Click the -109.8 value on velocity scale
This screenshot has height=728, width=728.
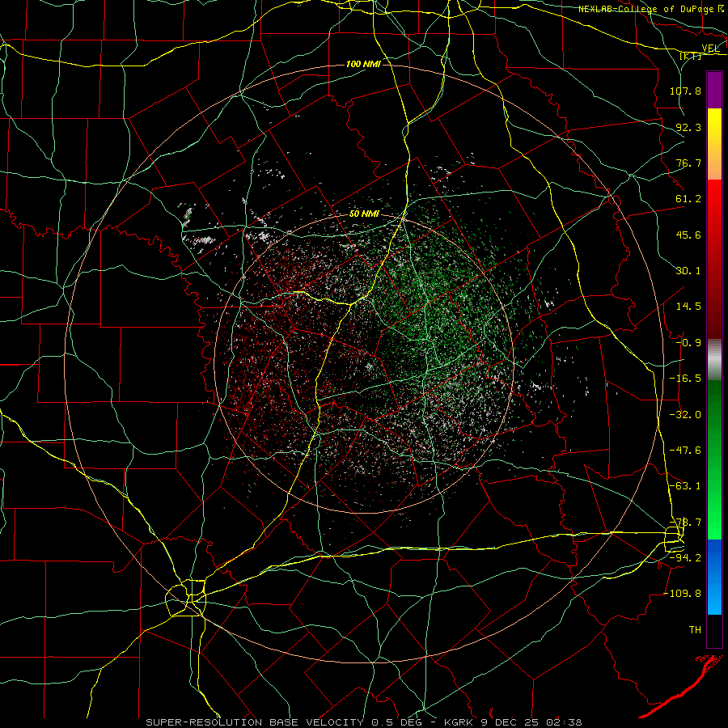coord(683,594)
